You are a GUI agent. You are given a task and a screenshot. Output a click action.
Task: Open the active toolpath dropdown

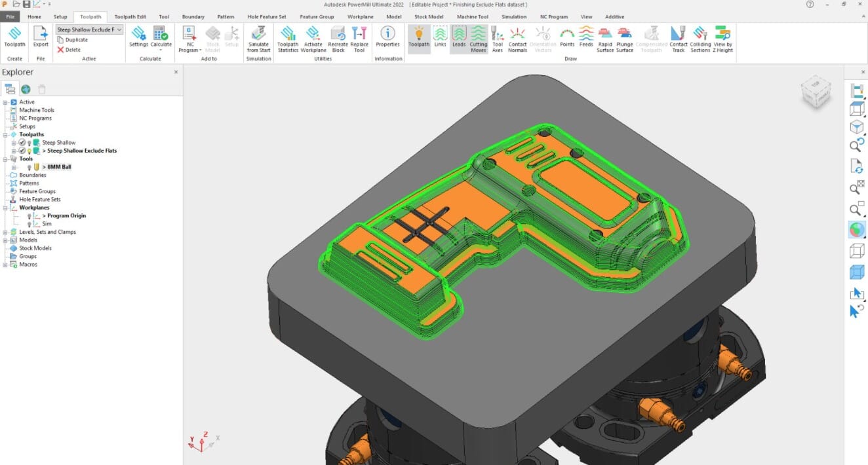click(118, 29)
